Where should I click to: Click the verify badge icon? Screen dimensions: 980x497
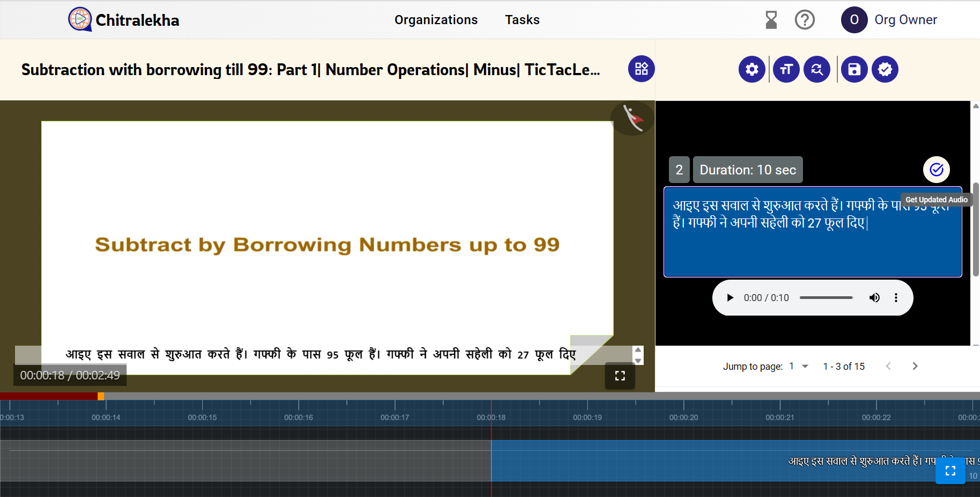884,69
